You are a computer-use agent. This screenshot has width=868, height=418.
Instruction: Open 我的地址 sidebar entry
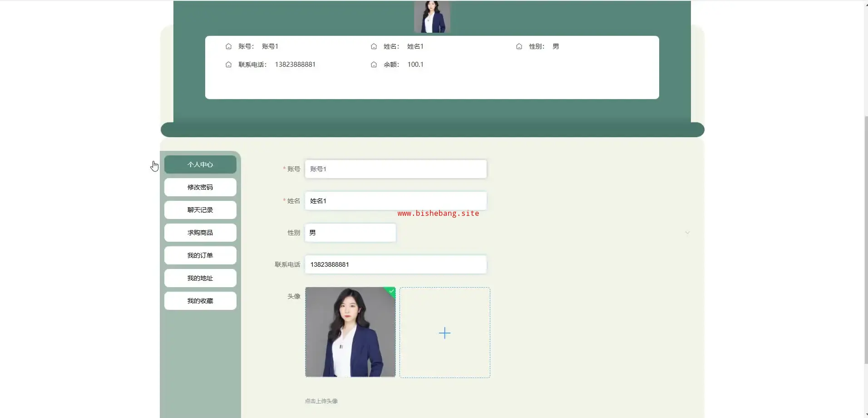[x=200, y=278]
